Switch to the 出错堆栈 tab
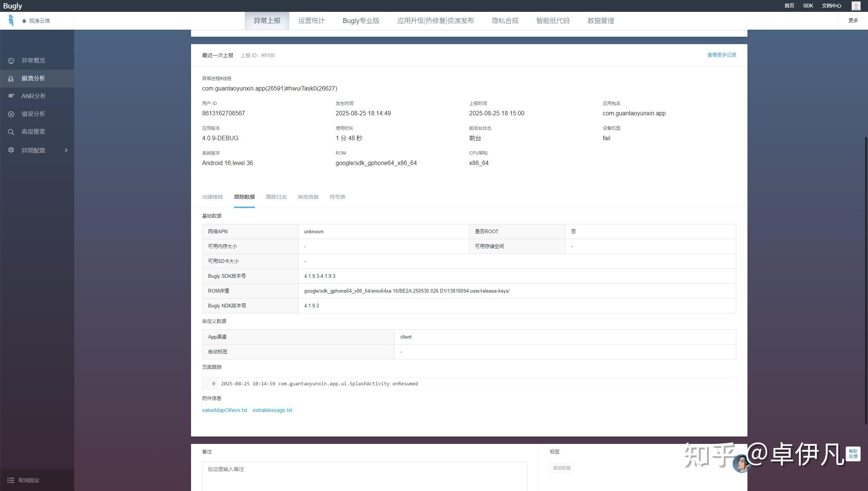This screenshot has height=491, width=868. tap(212, 197)
